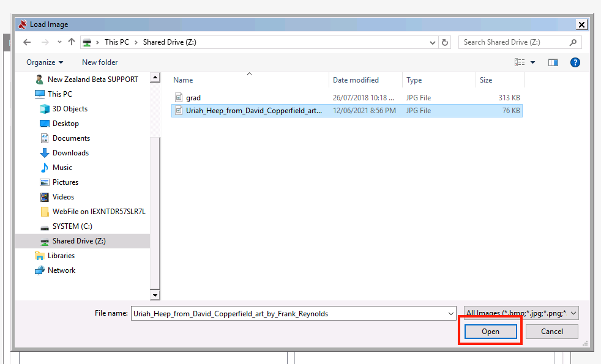
Task: Click the search magnifier icon
Action: [573, 42]
